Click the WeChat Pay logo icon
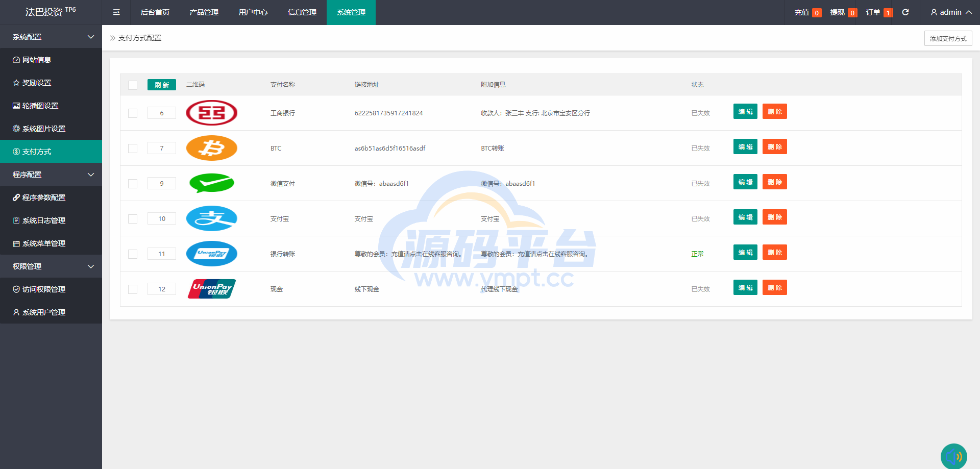The height and width of the screenshot is (469, 980). point(212,183)
